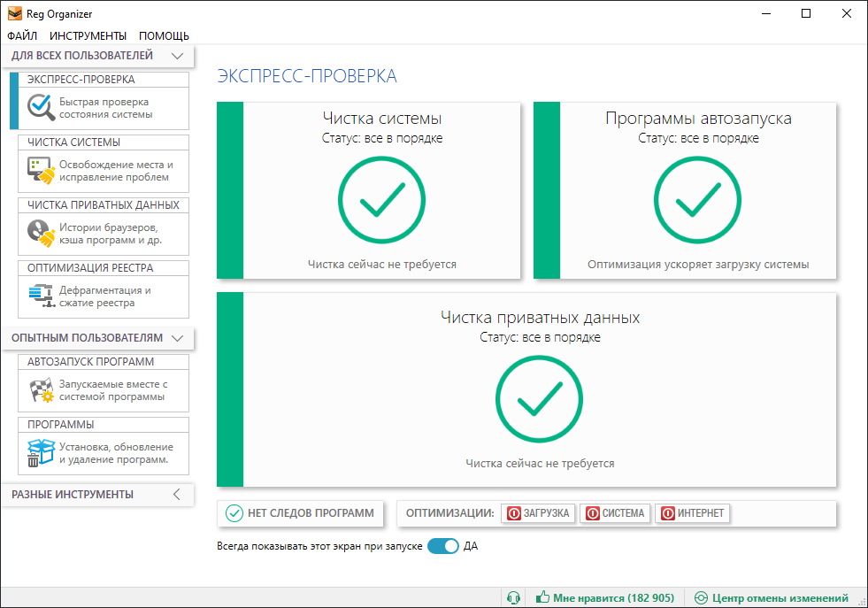Toggle the ЗАГРУЗКА optimization button
The height and width of the screenshot is (608, 868).
(x=539, y=513)
